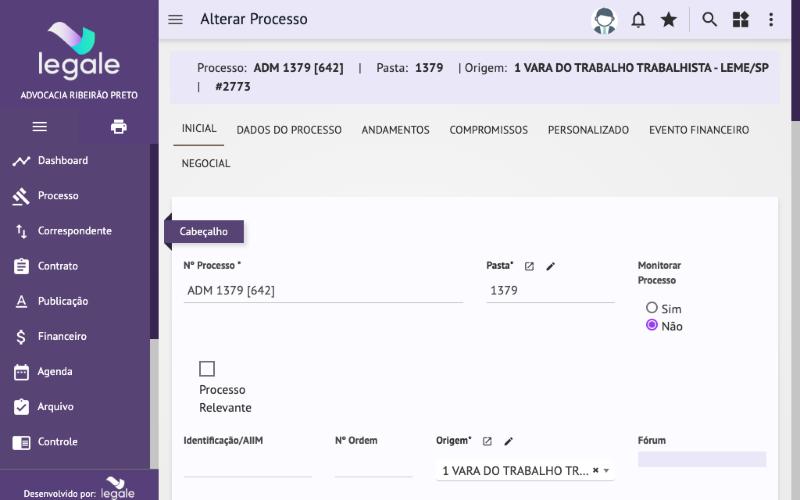Click the Contrato clipboard icon

coord(21,266)
